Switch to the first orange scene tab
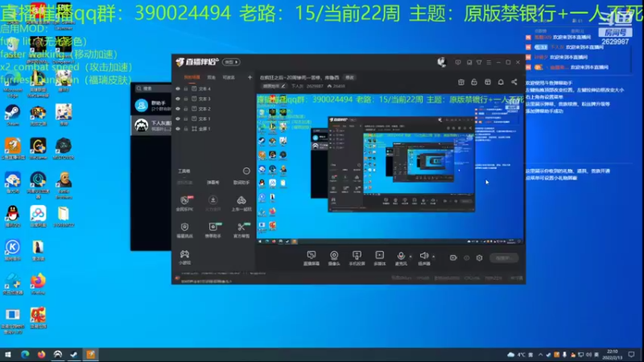 [192, 77]
